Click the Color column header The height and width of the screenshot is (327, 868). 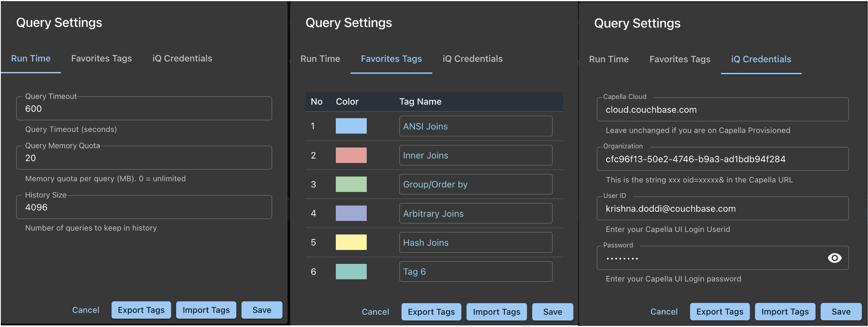click(347, 102)
